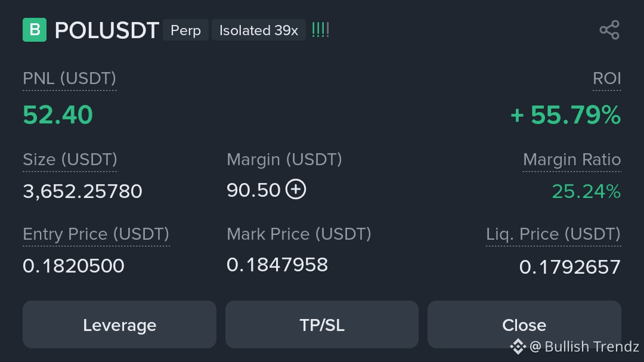Click the Perp contract tag
Viewport: 644px width, 362px height.
[185, 30]
